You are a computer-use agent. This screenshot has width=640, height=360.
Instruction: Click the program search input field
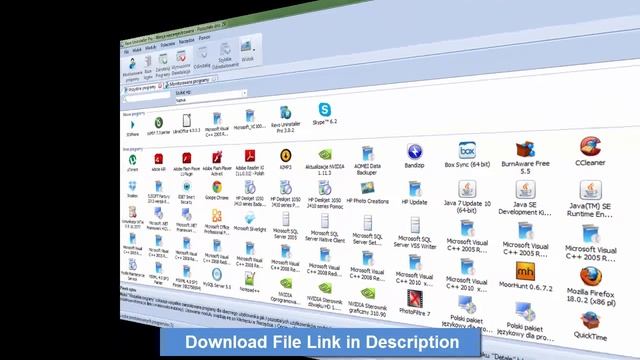(147, 98)
